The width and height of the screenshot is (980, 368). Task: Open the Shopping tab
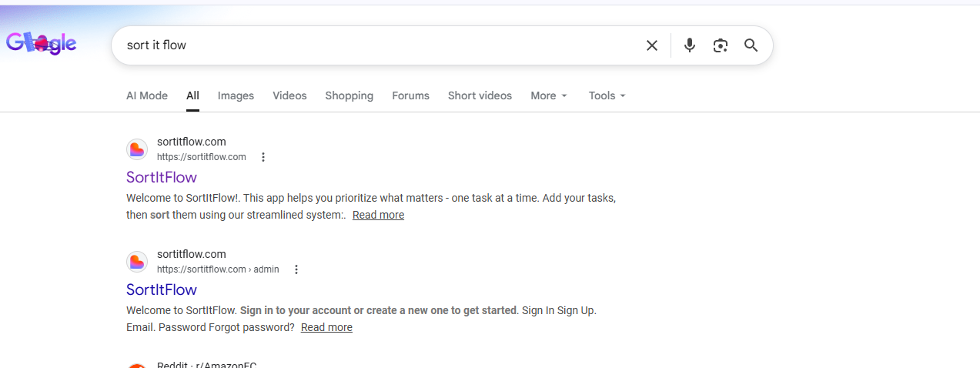[349, 95]
